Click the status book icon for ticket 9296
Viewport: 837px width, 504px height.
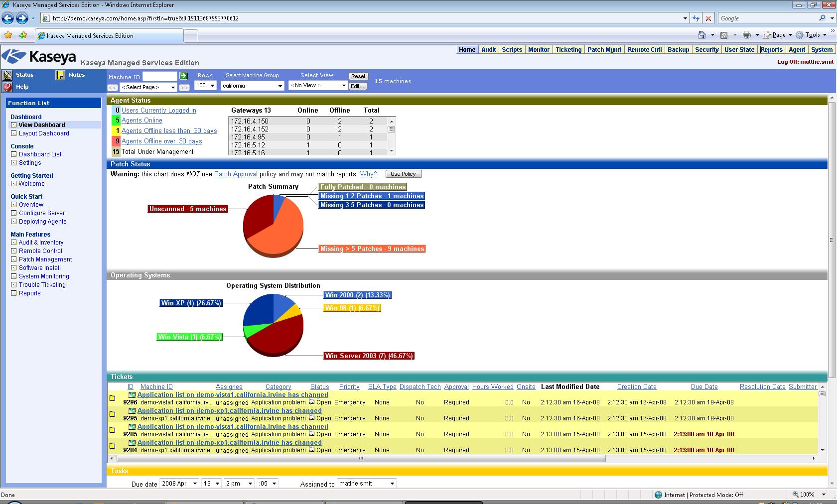coord(311,402)
